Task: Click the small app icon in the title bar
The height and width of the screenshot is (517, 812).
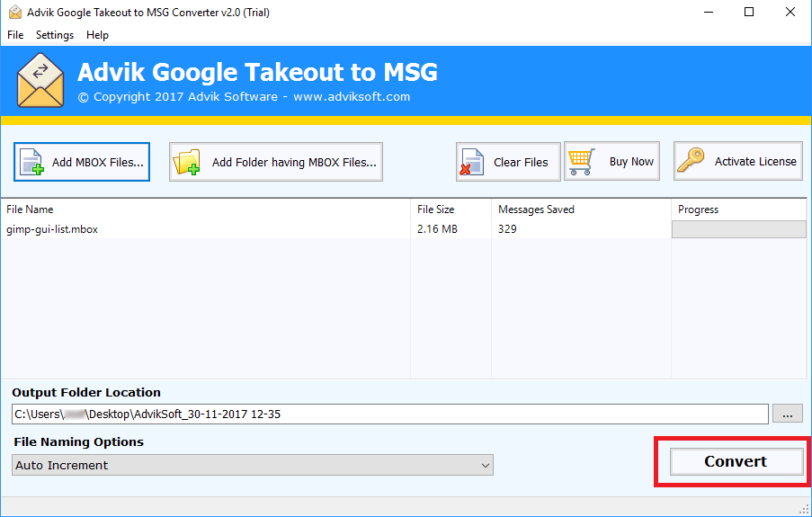Action: (x=15, y=12)
